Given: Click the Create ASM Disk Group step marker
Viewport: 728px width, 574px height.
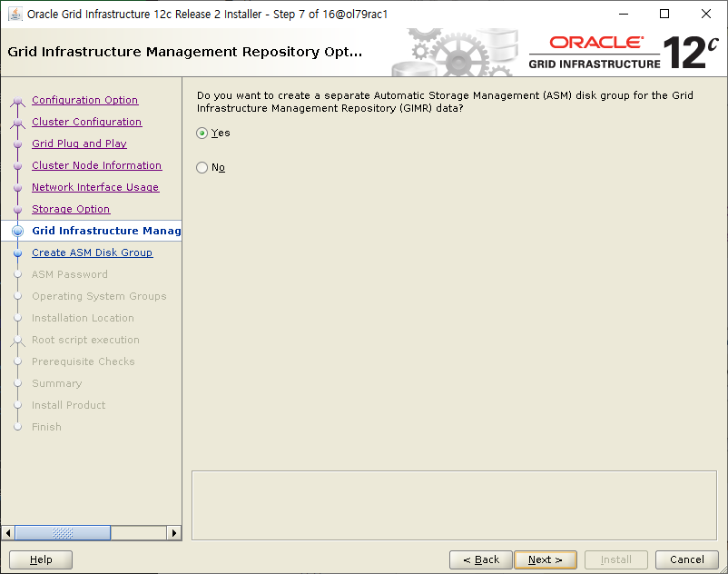Looking at the screenshot, I should (x=17, y=253).
